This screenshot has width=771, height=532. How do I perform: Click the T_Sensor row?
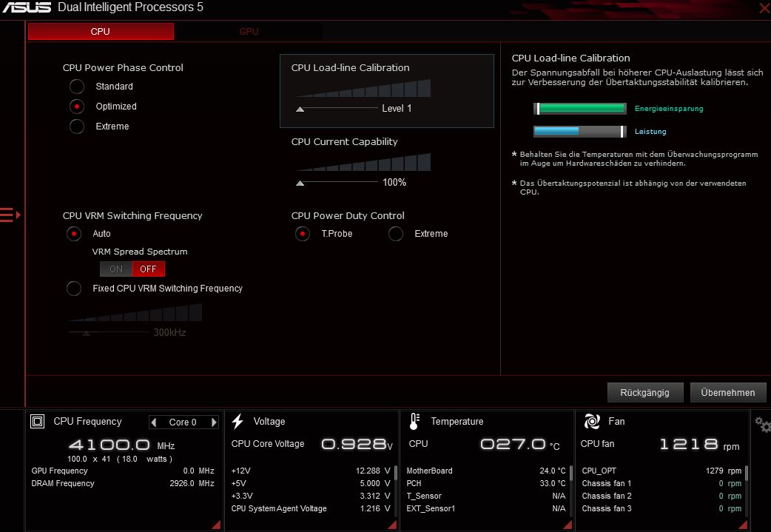point(486,496)
